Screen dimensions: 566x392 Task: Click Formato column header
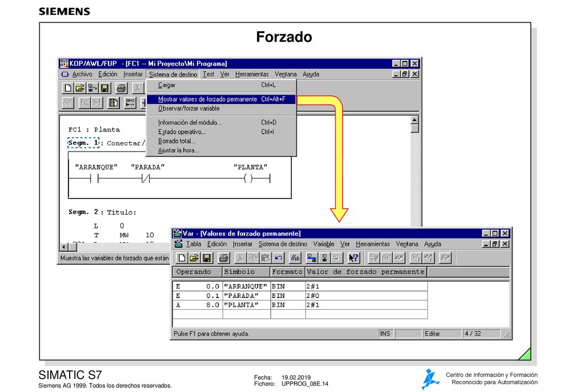click(287, 272)
